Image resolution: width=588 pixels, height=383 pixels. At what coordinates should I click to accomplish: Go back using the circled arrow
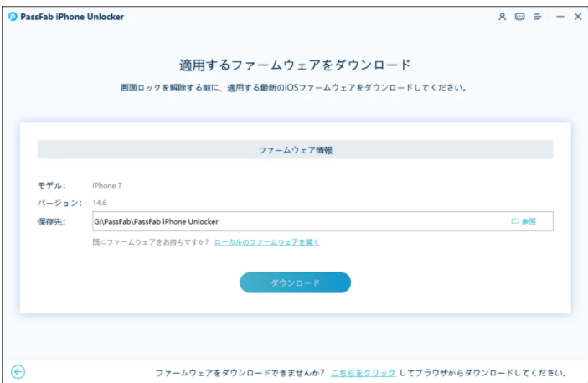click(x=18, y=372)
